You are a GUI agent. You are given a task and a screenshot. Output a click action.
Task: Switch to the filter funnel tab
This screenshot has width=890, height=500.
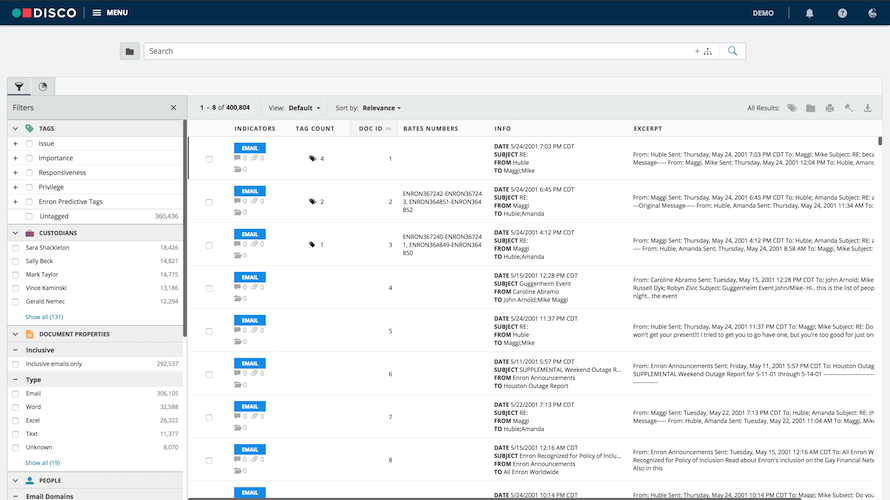click(19, 87)
